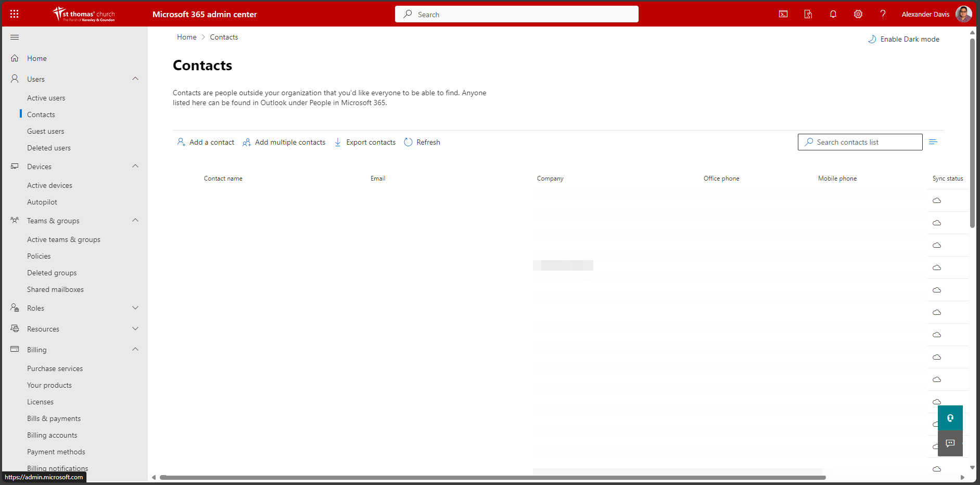Click the Users person icon in sidebar
This screenshot has height=485, width=980.
(x=15, y=79)
